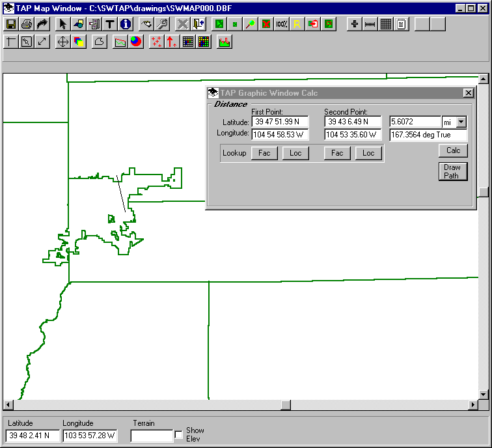Click the scattered red plus signs icon
The width and height of the screenshot is (492, 448).
(x=157, y=42)
